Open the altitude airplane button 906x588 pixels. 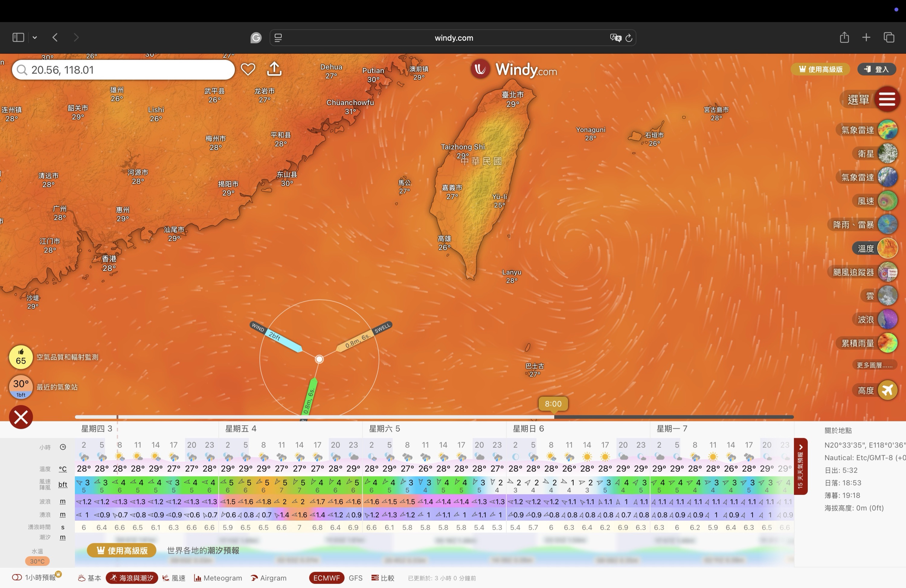[x=887, y=390]
